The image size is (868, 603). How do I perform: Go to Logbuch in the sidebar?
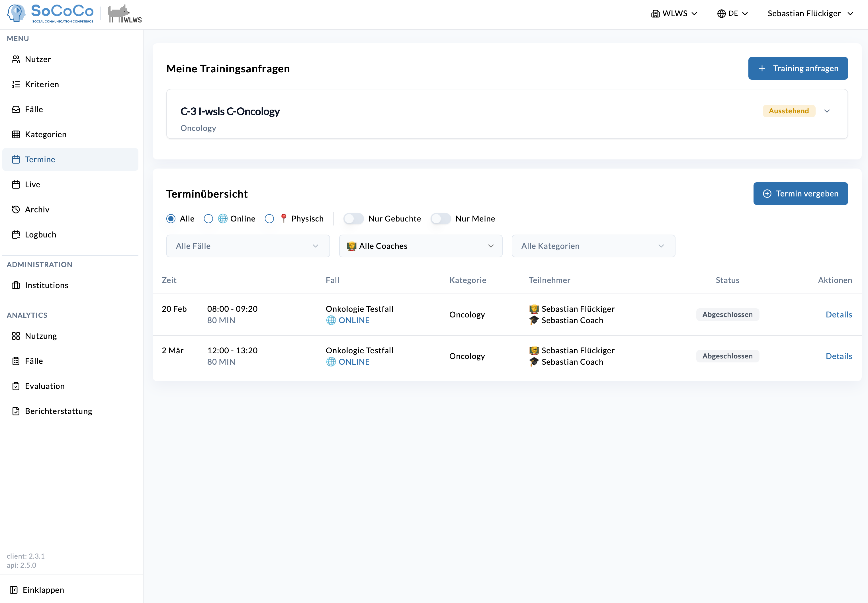coord(40,235)
